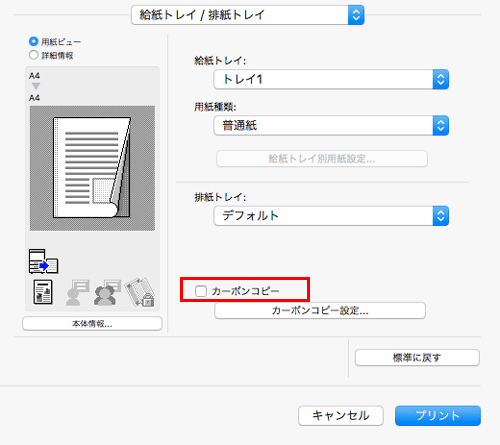Screen dimensions: 500x445
Task: Enable the カーボンコピー checkbox
Action: (201, 291)
